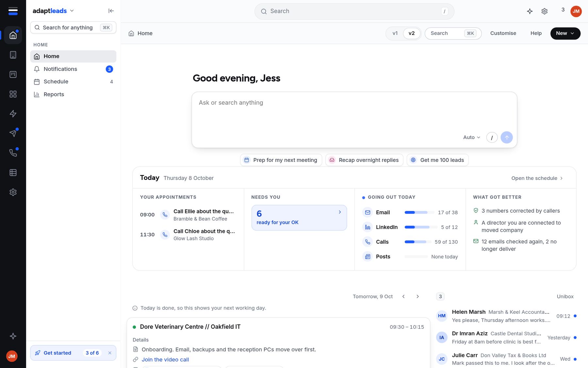The image size is (588, 368).
Task: Click the Join the video call link
Action: point(165,359)
